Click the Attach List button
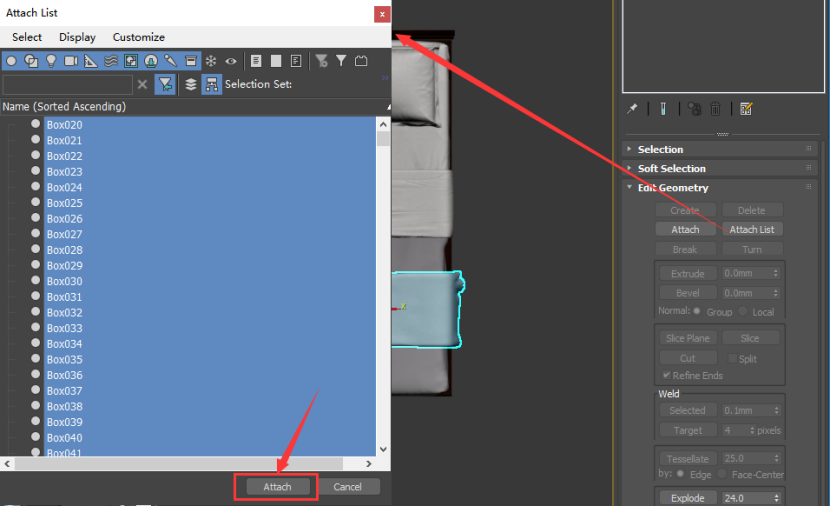Image resolution: width=831 pixels, height=506 pixels. click(x=752, y=229)
